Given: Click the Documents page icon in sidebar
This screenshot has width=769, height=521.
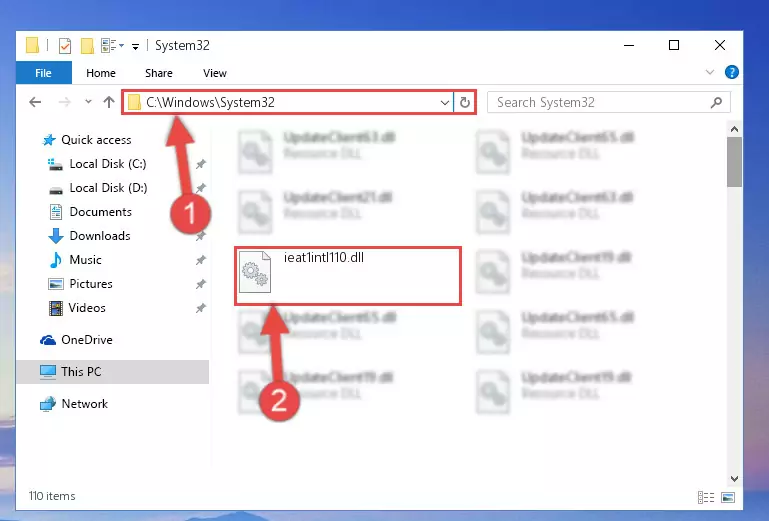Looking at the screenshot, I should click(56, 212).
